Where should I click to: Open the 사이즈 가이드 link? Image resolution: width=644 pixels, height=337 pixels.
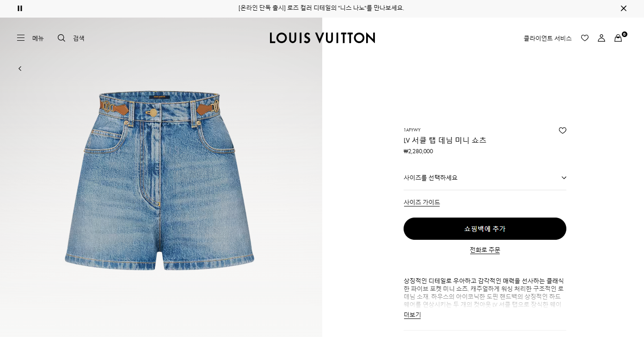422,202
